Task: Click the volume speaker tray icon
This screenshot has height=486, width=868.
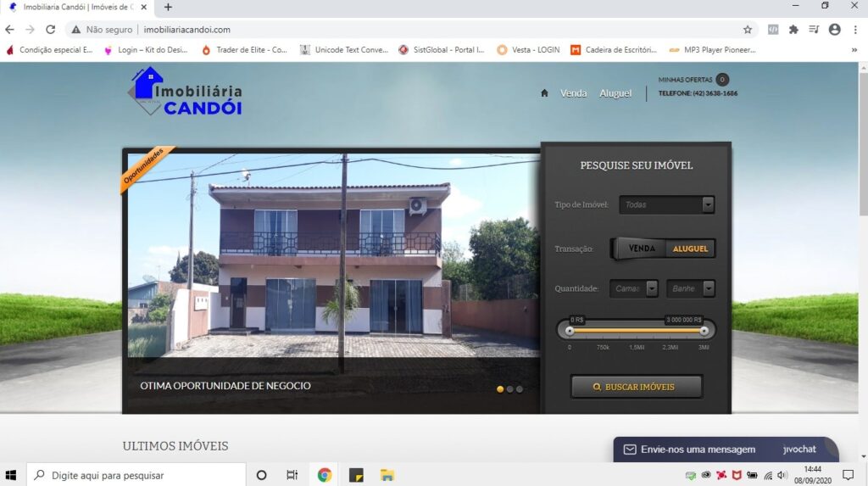Action: coord(782,475)
